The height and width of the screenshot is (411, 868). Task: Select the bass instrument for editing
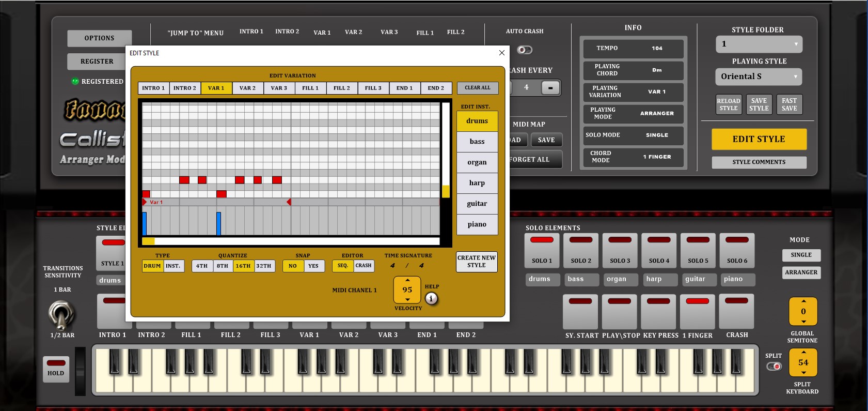coord(477,142)
